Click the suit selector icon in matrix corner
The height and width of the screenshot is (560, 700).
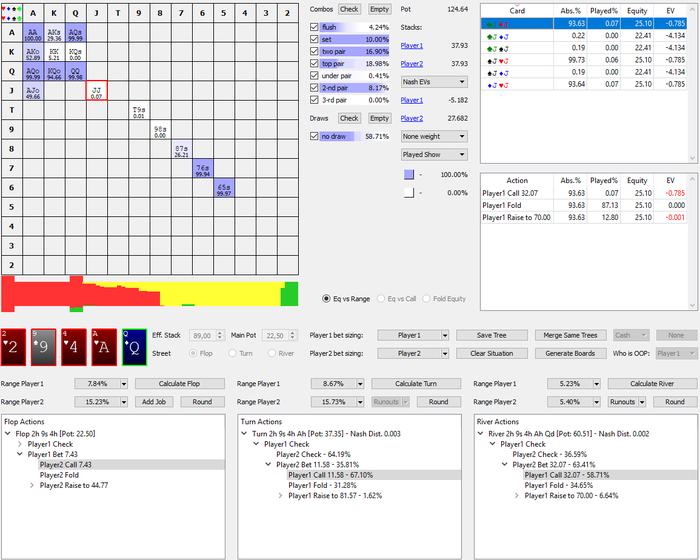click(12, 13)
